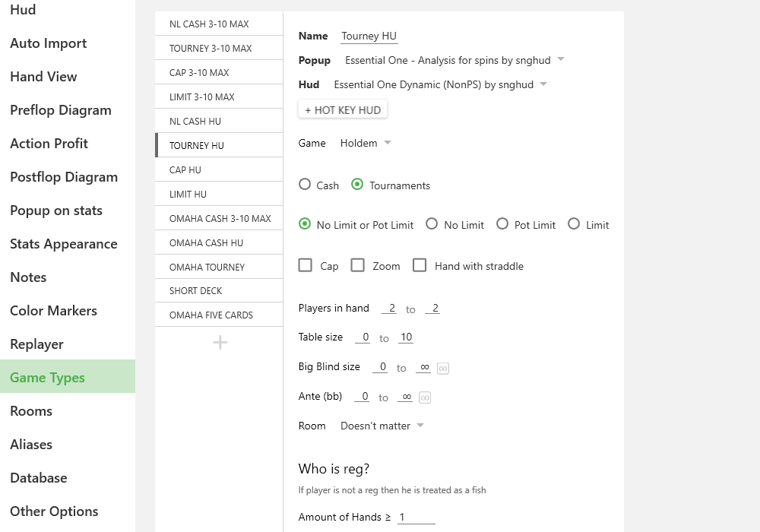
Task: Click infinity icon next to Ante (bb)
Action: pyautogui.click(x=425, y=397)
